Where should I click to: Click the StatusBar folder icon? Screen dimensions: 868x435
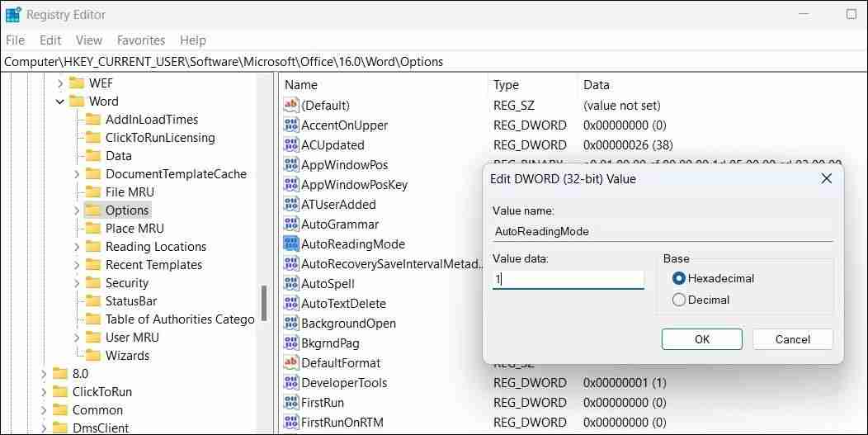coord(93,301)
